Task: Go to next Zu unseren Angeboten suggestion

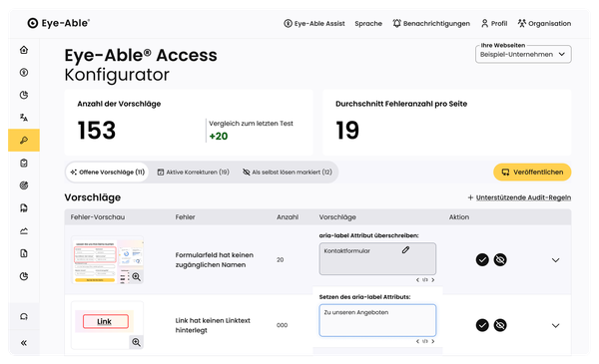Action: pos(433,341)
